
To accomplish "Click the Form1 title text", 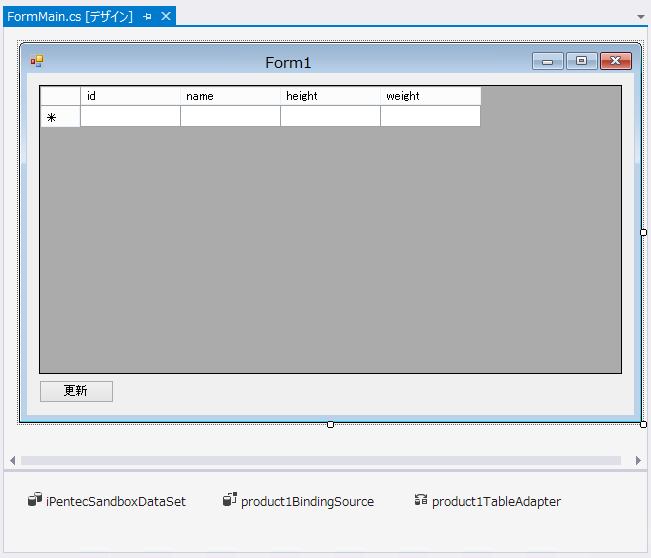I will 288,63.
